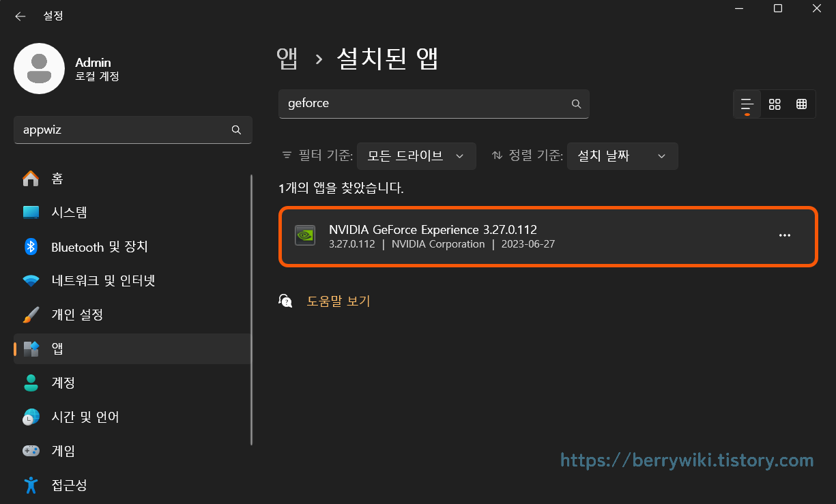This screenshot has height=504, width=836.
Task: Switch to tile view layout
Action: (x=775, y=104)
